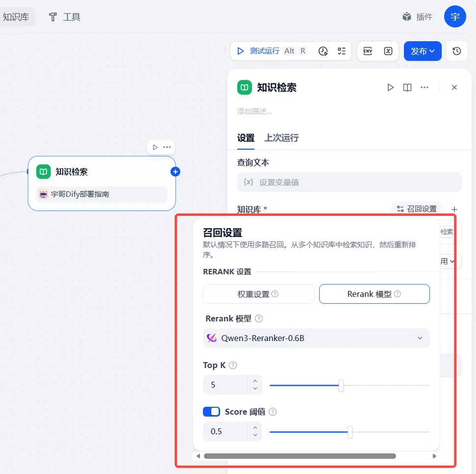The width and height of the screenshot is (476, 474).
Task: Open the 插件 plugins menu
Action: 417,17
